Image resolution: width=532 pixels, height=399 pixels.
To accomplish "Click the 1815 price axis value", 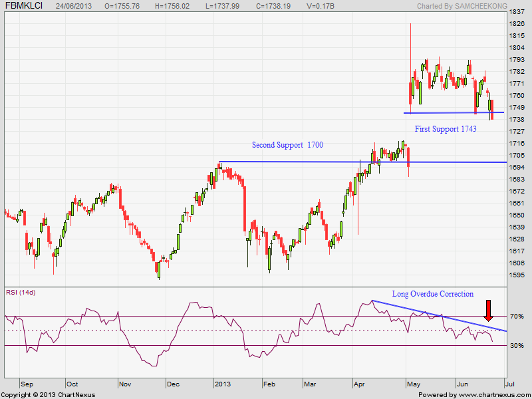I will [x=517, y=36].
